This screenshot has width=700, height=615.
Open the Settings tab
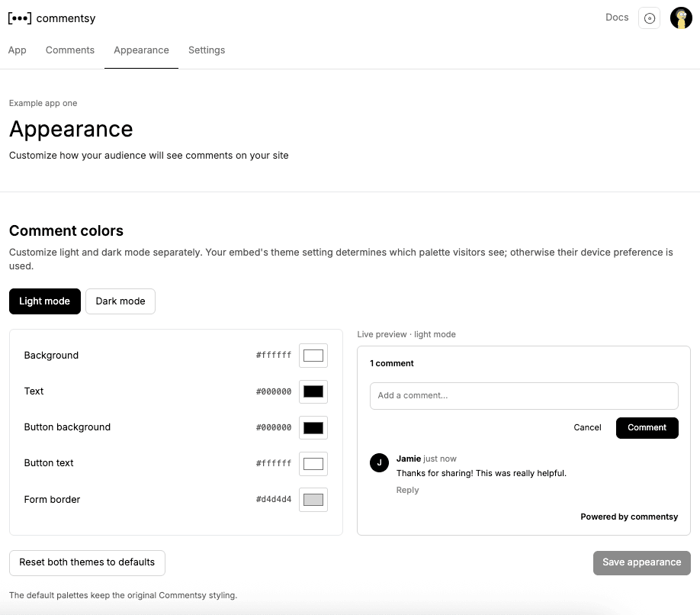207,50
